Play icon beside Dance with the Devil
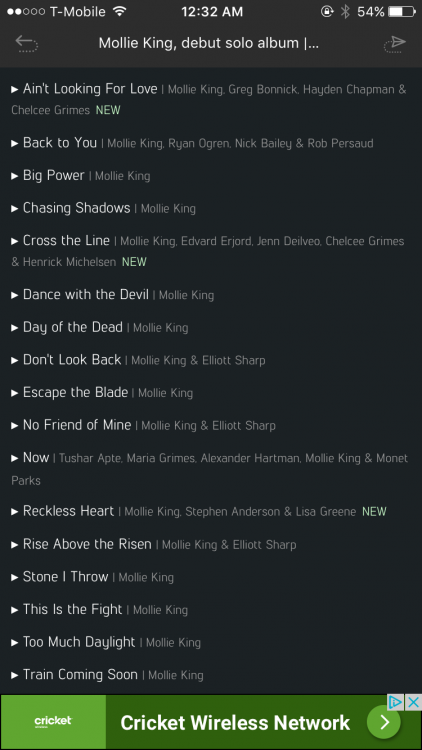The image size is (422, 750). tap(15, 295)
